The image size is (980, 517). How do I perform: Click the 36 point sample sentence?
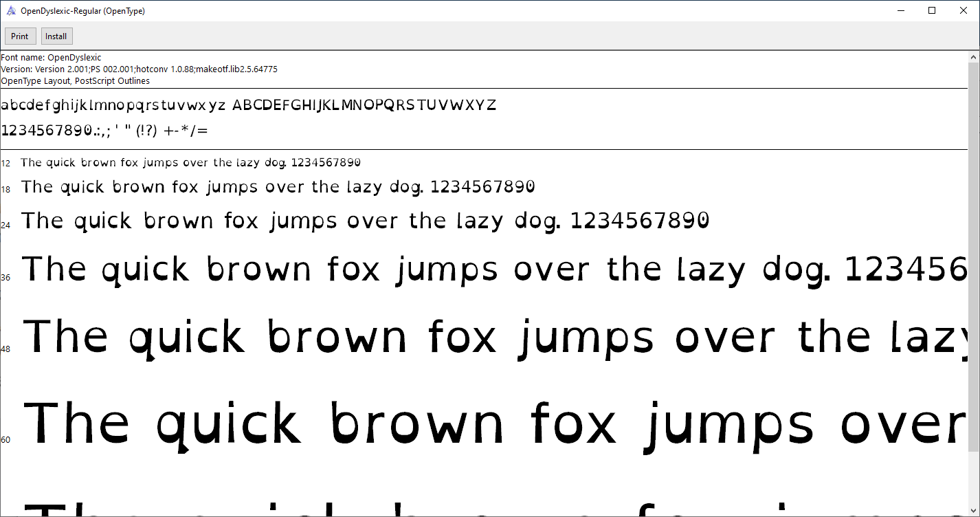(495, 270)
